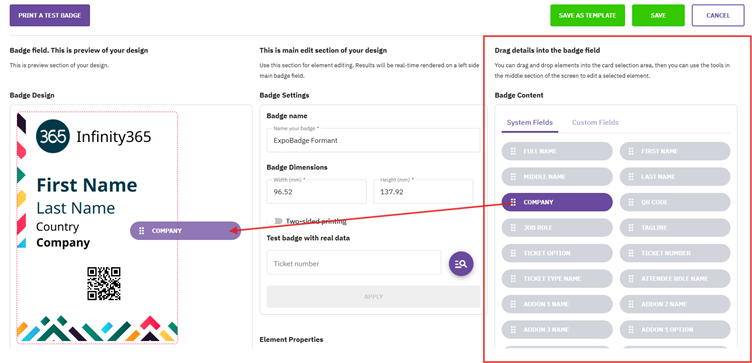Click drag handle on Addon 1 Name chip
Viewport: 752px width, 363px height.
pos(513,304)
